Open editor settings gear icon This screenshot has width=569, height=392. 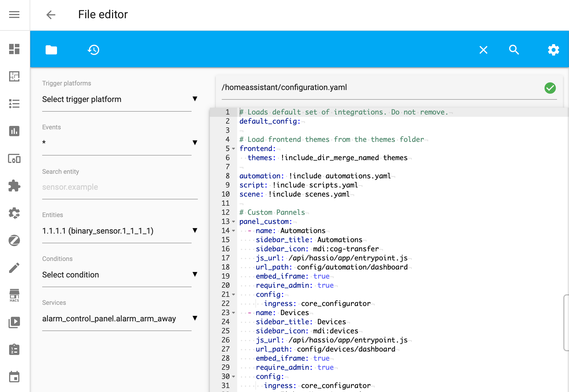(x=553, y=50)
